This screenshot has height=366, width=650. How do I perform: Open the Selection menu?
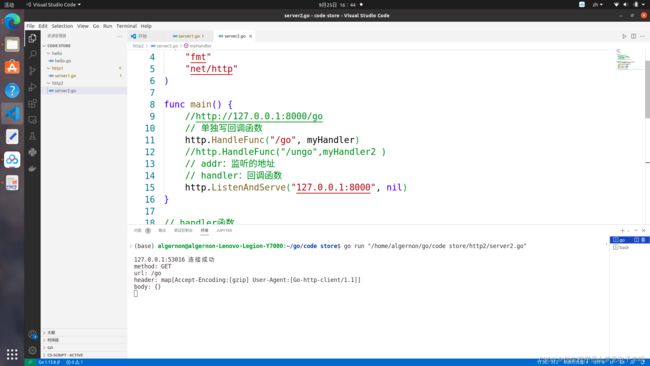(62, 26)
